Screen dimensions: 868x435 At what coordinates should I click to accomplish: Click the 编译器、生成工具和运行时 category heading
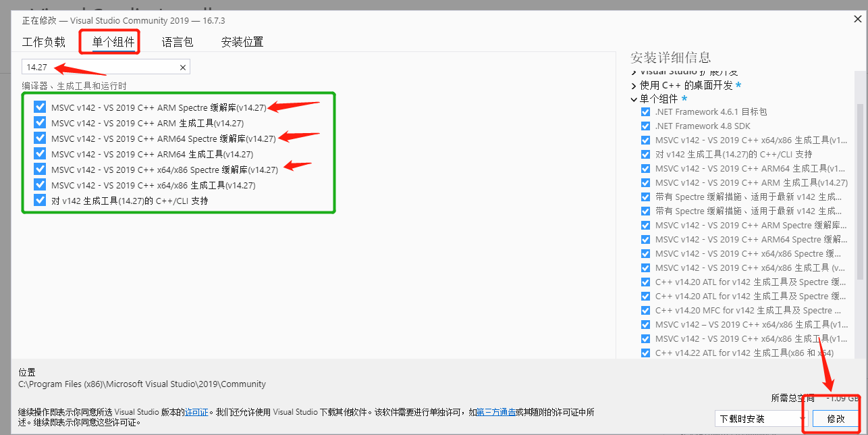click(x=74, y=86)
